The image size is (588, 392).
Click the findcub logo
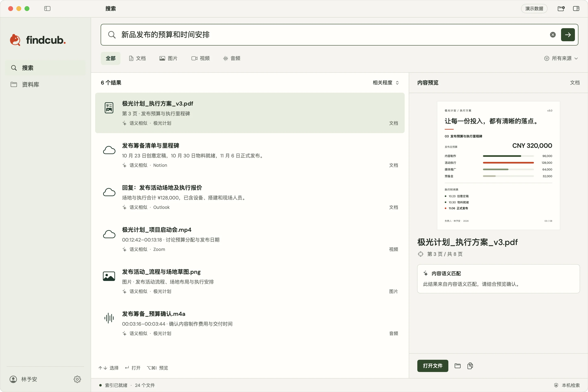pyautogui.click(x=38, y=40)
